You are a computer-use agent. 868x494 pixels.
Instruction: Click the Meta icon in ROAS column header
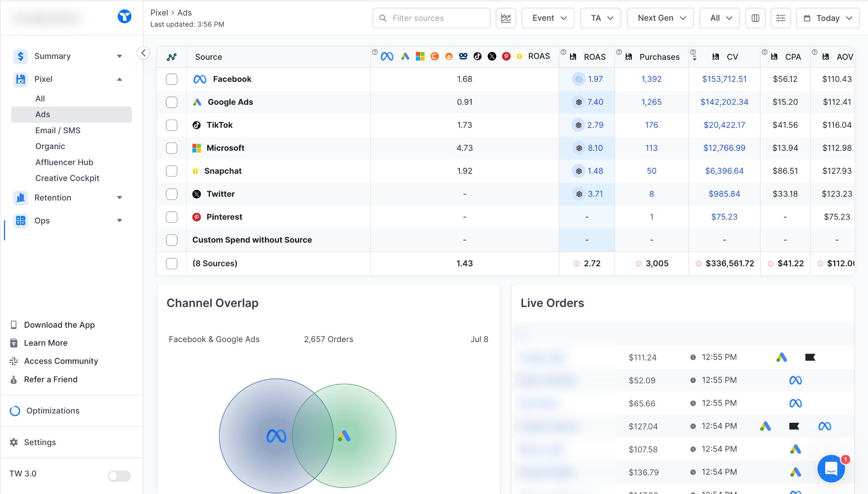click(x=387, y=56)
